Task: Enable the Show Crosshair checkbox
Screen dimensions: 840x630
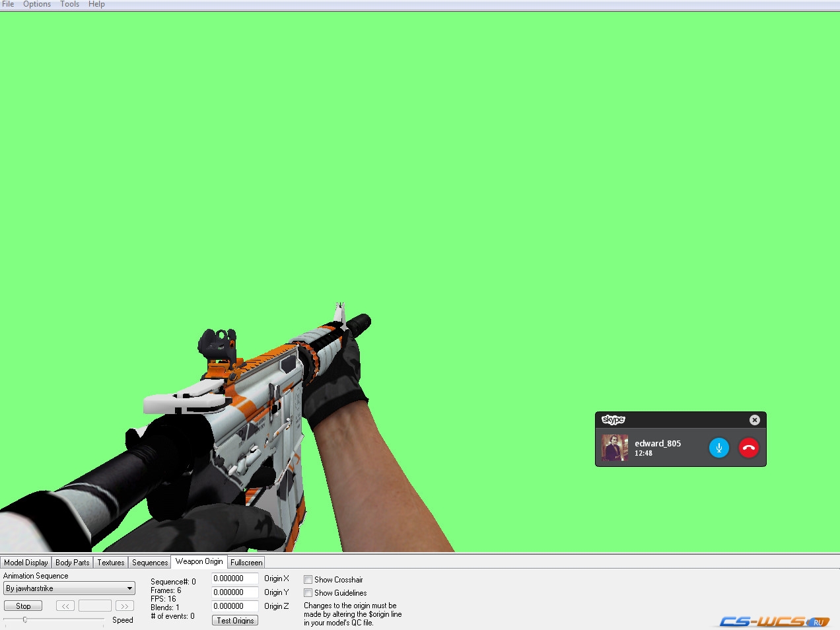Action: pyautogui.click(x=308, y=580)
